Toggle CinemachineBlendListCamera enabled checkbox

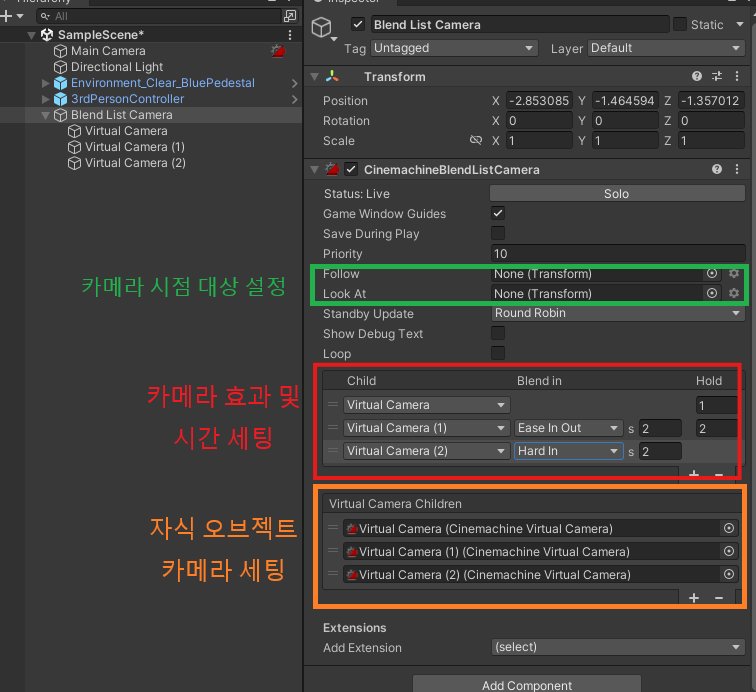tap(351, 169)
